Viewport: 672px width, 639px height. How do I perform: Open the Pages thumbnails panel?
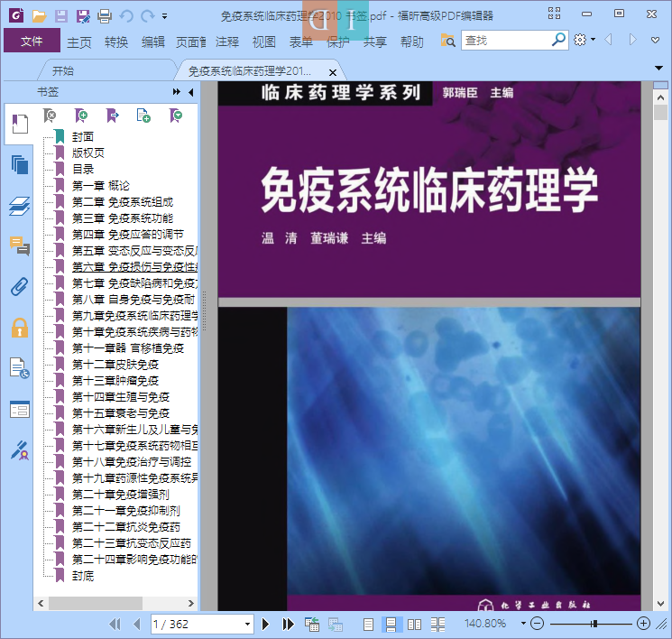point(20,164)
